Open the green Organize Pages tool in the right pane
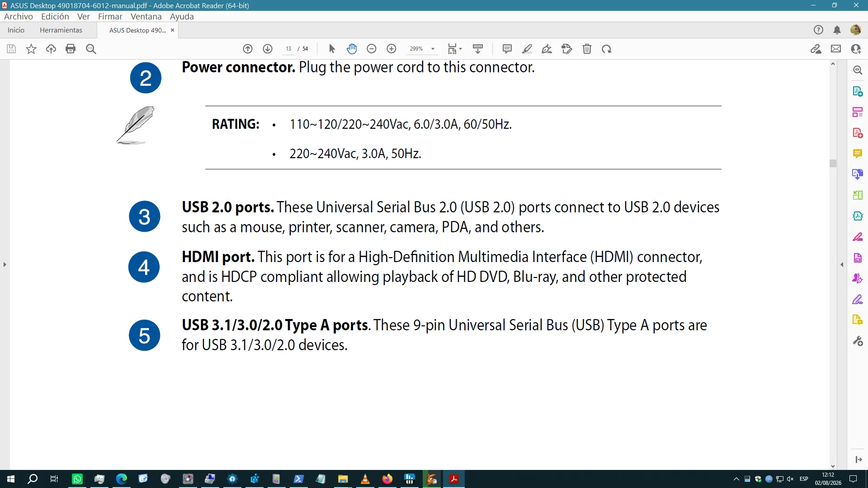868x488 pixels. click(x=858, y=195)
